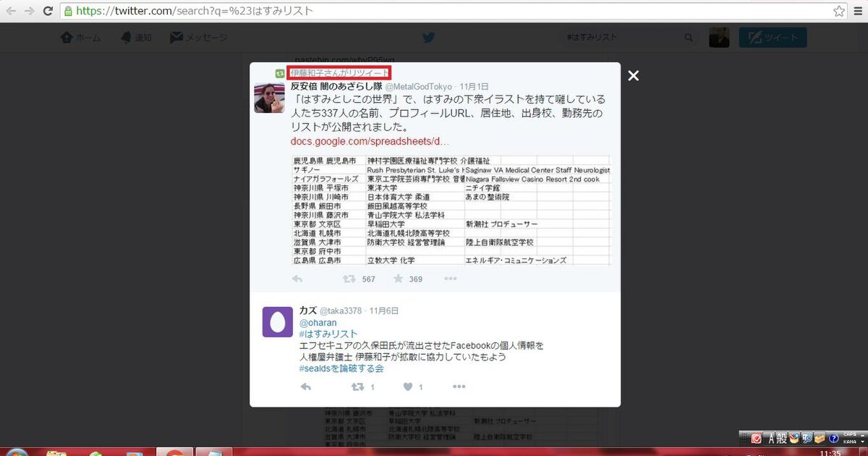Open the #sealdsを論破する会 hashtag
The image size is (868, 456).
coord(341,368)
